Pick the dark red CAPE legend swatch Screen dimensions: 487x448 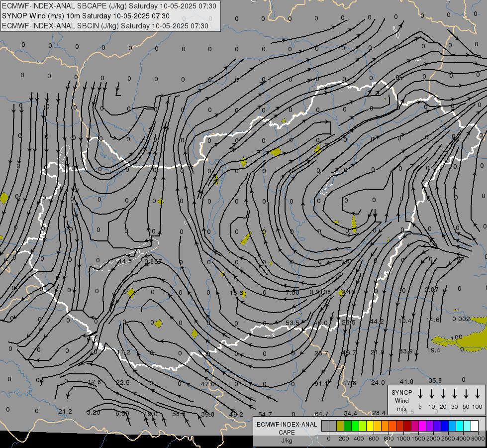click(407, 426)
